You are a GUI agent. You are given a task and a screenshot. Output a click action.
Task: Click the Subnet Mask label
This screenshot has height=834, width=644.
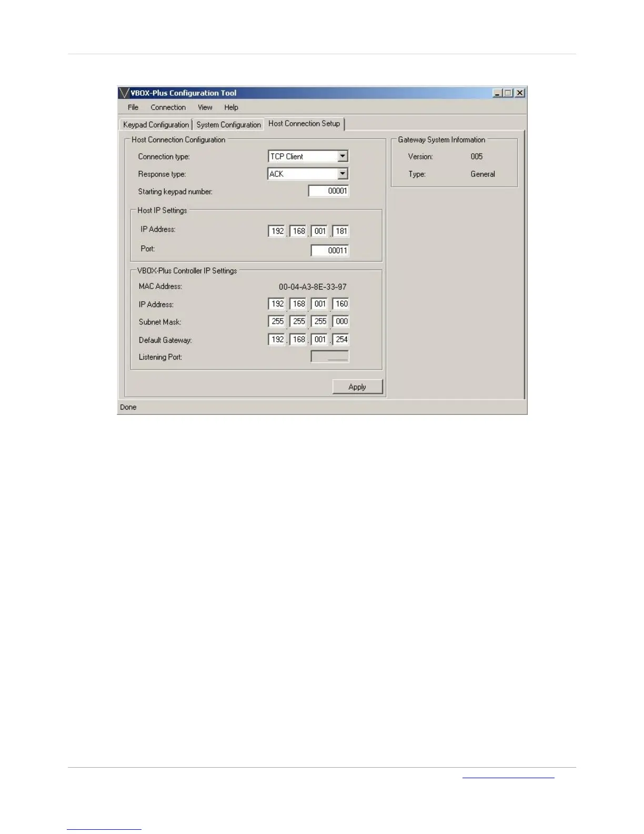(x=160, y=322)
